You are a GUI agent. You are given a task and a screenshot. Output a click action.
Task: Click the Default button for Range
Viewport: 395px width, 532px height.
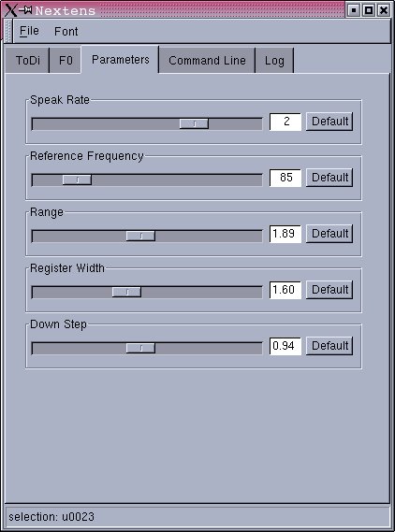pos(329,234)
